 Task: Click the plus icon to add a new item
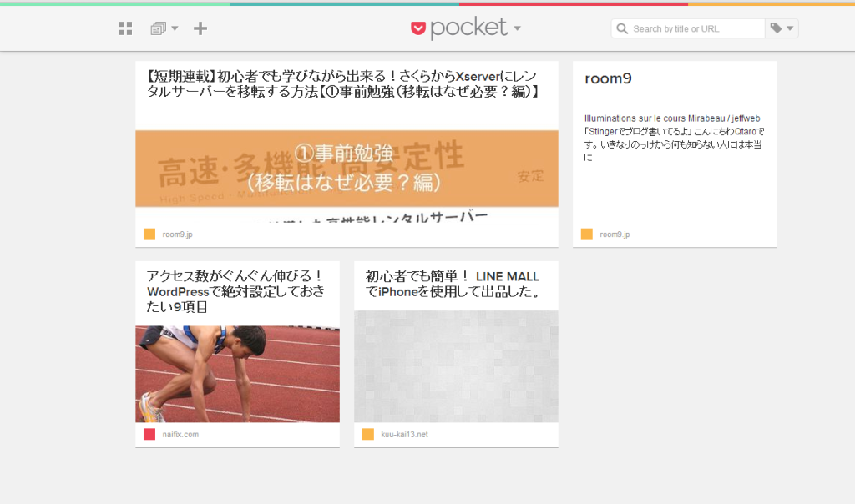[x=200, y=28]
